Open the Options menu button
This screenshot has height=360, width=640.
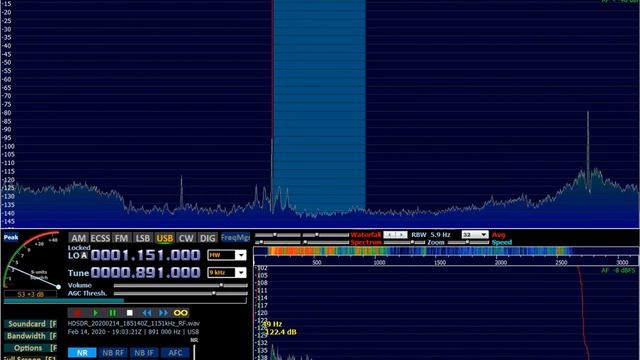[30, 348]
